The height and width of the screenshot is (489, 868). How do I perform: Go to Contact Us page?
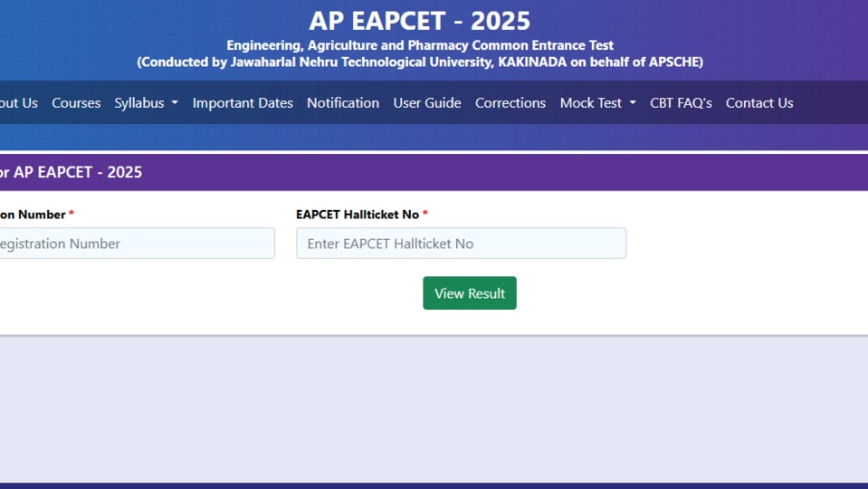[759, 103]
